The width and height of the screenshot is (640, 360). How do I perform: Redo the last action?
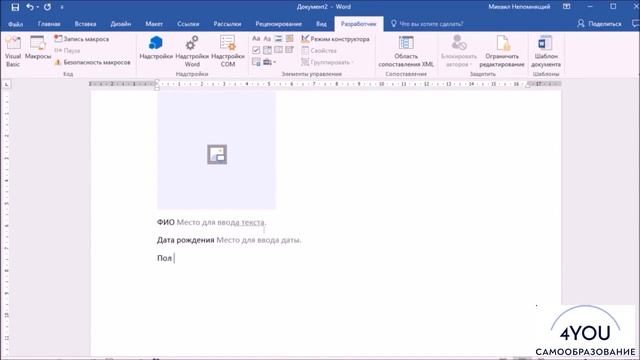click(x=47, y=7)
